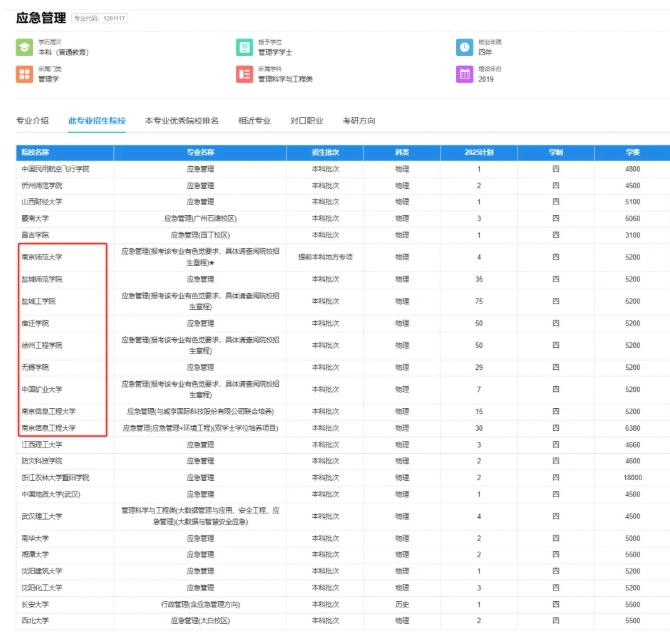This screenshot has height=636, width=670.
Task: Select 徐州工程学院 in the table
Action: (x=42, y=345)
